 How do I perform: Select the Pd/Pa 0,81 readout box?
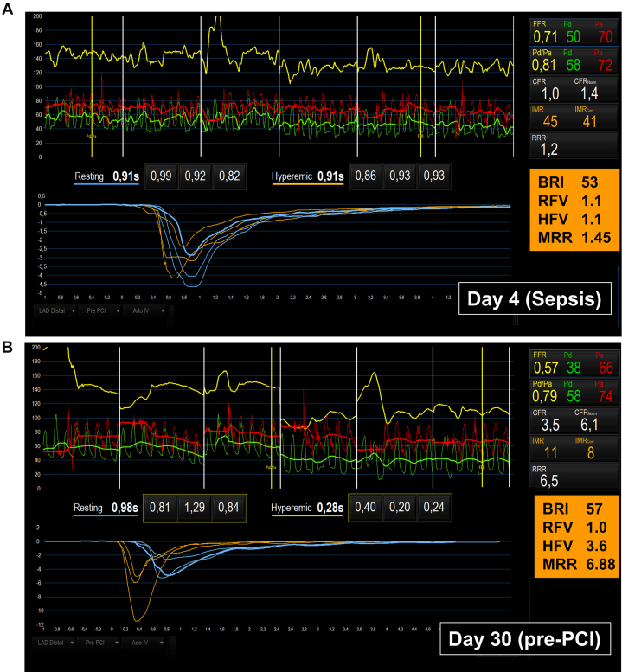click(x=574, y=61)
